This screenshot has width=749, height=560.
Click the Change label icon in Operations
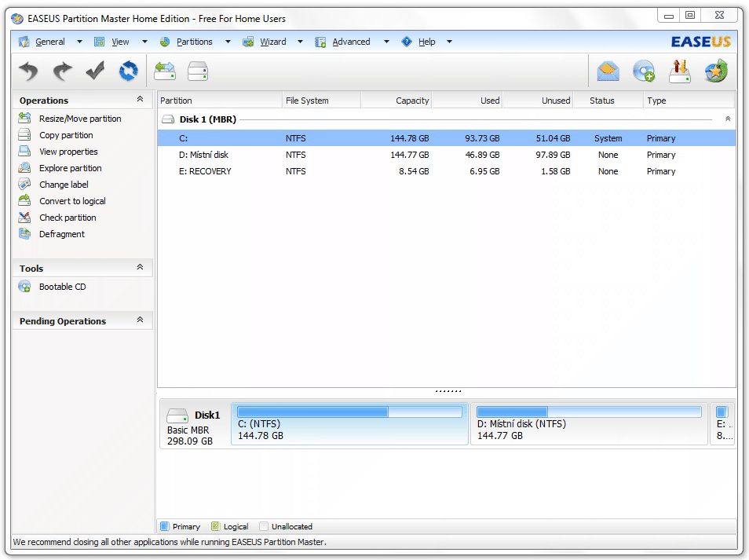click(x=24, y=184)
